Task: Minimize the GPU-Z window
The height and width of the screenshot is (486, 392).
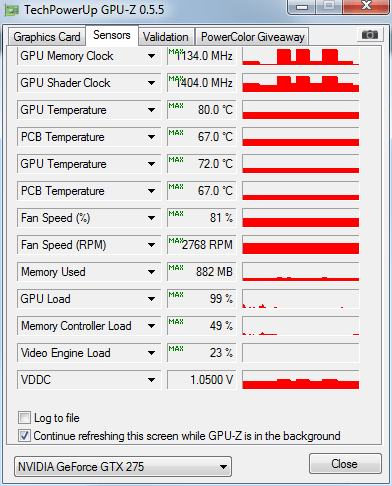Action: pos(302,7)
